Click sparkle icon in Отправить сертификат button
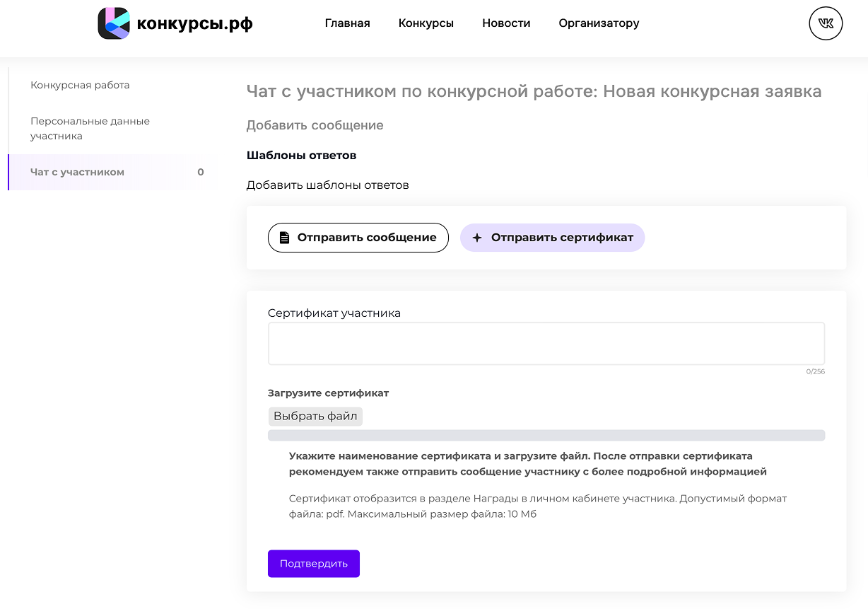Screen dimensions: 868x609 pyautogui.click(x=477, y=238)
